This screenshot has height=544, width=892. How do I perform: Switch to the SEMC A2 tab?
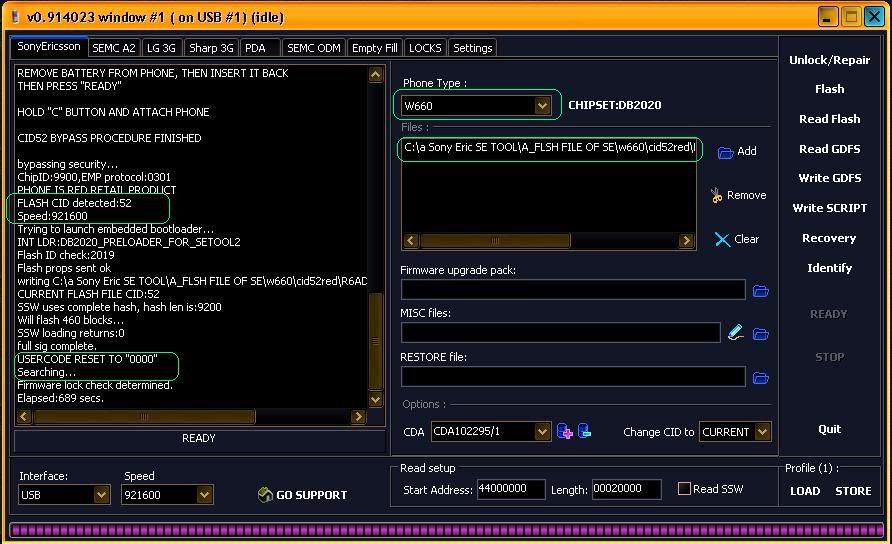tap(114, 48)
